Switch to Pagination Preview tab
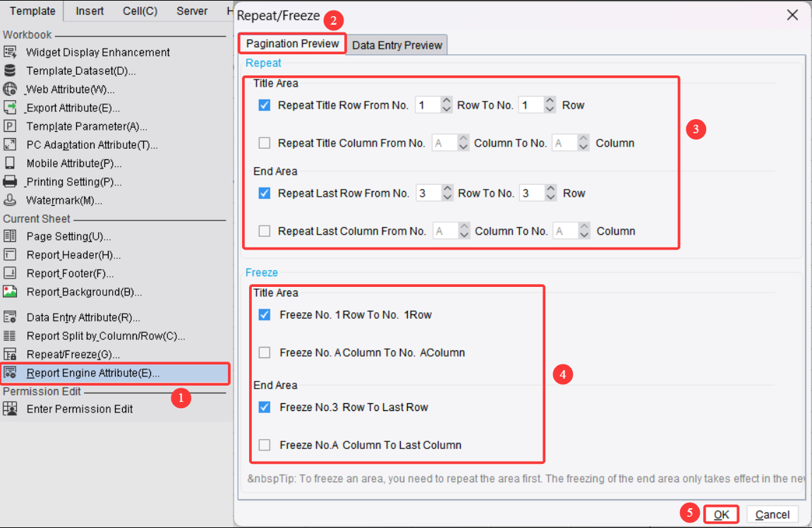This screenshot has width=812, height=528. pyautogui.click(x=293, y=44)
